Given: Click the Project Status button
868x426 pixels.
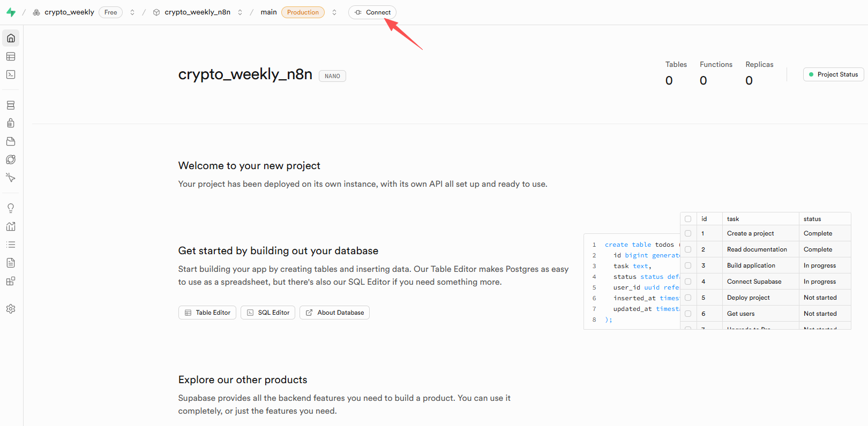Looking at the screenshot, I should pyautogui.click(x=833, y=74).
